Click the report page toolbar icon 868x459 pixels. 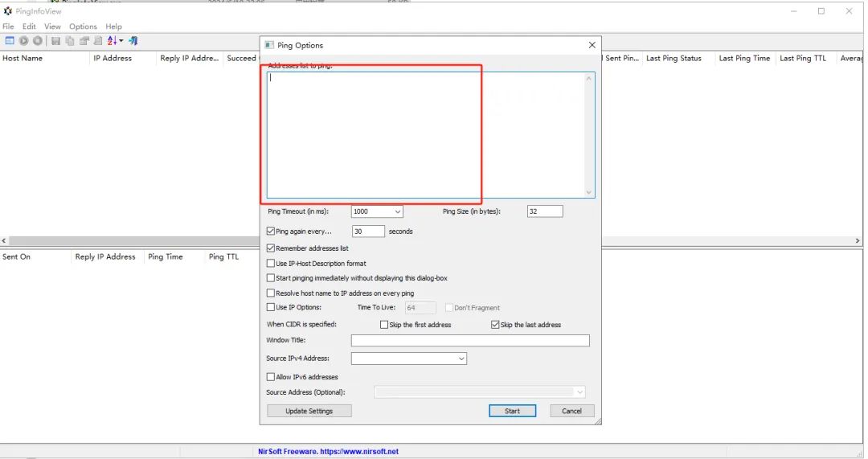click(98, 40)
